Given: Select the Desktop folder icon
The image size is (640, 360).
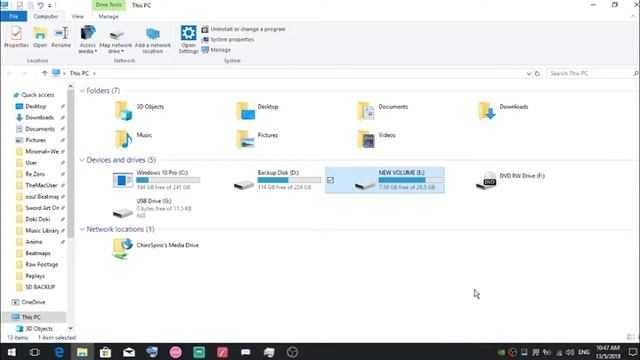Looking at the screenshot, I should point(245,111).
